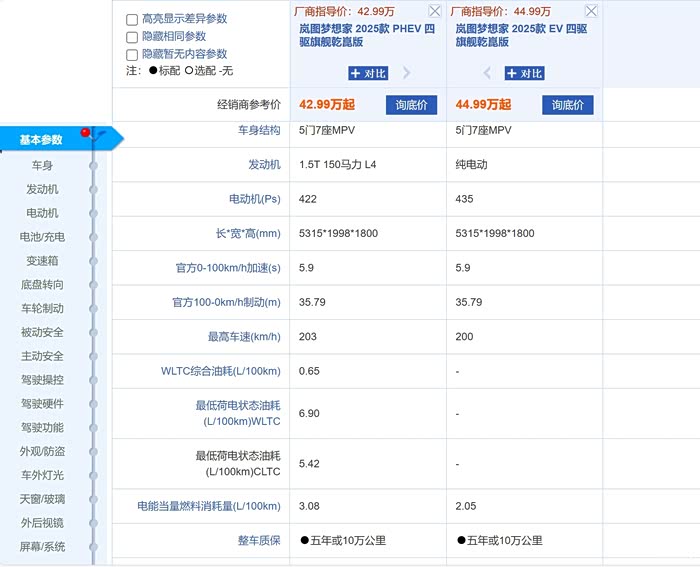Image resolution: width=700 pixels, height=567 pixels.
Task: Select PHEV WLTC fuel value 0.65
Action: point(309,371)
